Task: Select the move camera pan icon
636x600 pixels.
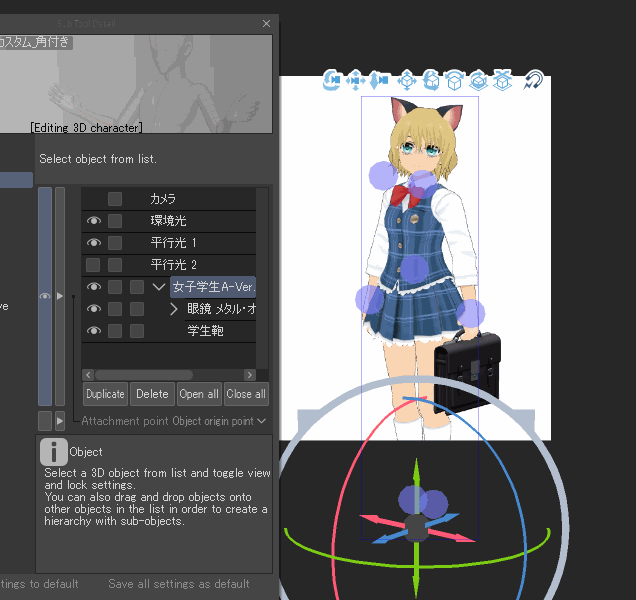Action: pos(356,80)
